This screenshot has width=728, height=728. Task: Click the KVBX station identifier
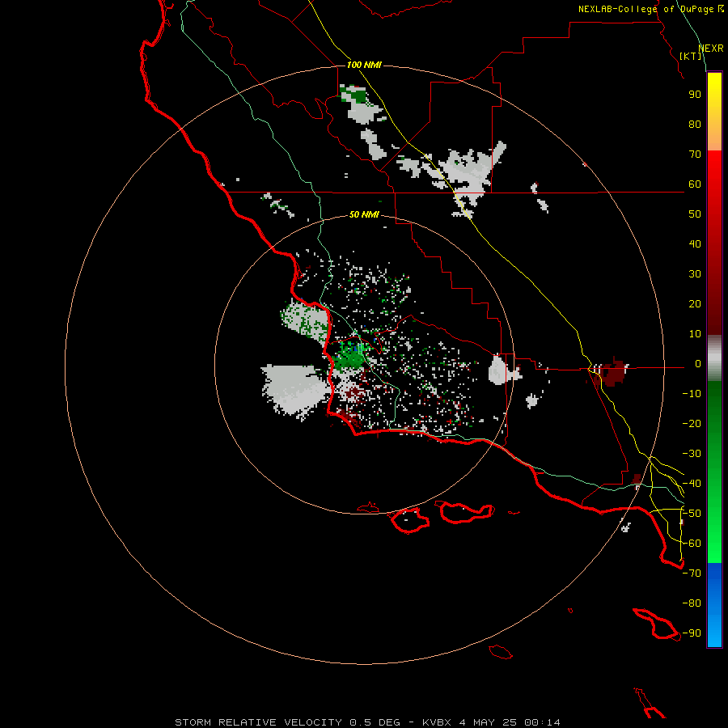coord(437,722)
